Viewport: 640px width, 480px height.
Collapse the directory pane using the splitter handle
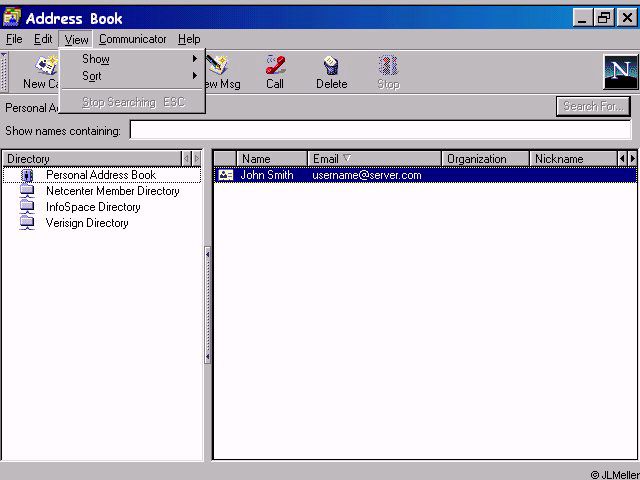tap(208, 305)
